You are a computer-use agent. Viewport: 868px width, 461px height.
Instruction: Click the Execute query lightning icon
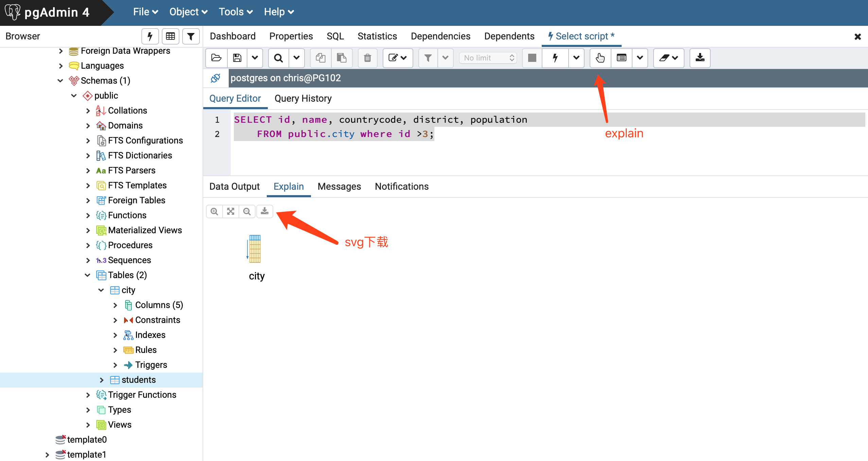click(x=555, y=58)
